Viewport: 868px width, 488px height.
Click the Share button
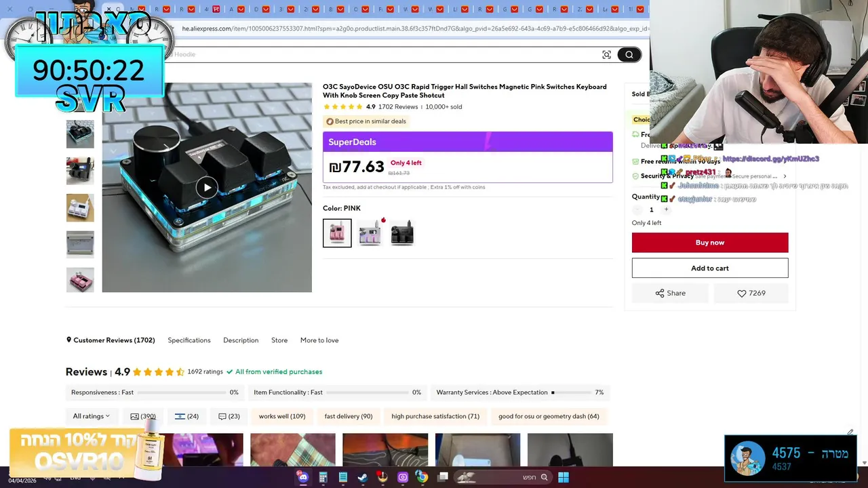670,293
